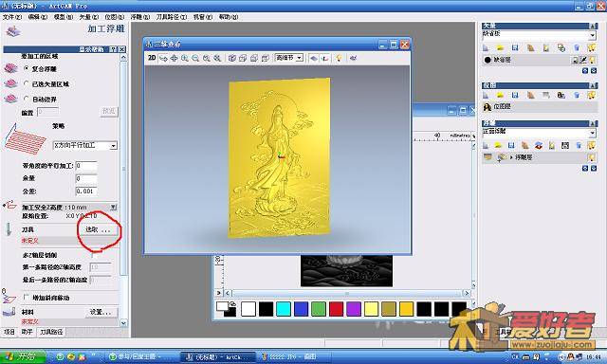The height and width of the screenshot is (364, 607).
Task: Open the Model menu
Action: 64,17
